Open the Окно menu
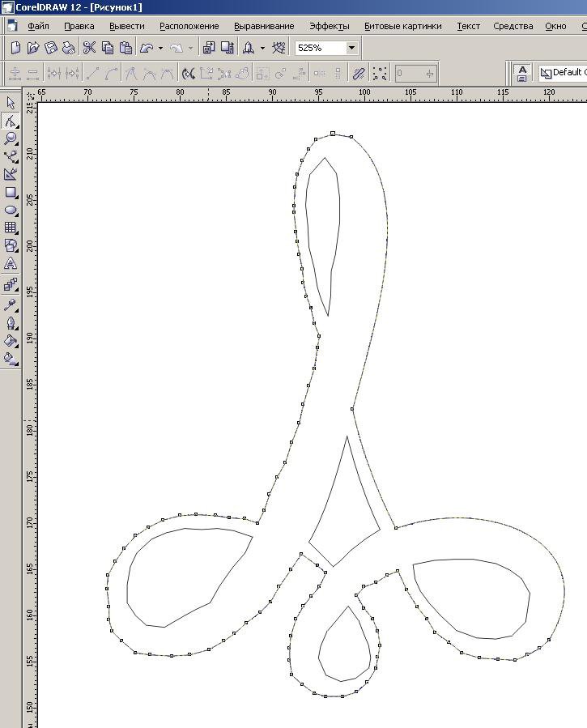 (555, 26)
